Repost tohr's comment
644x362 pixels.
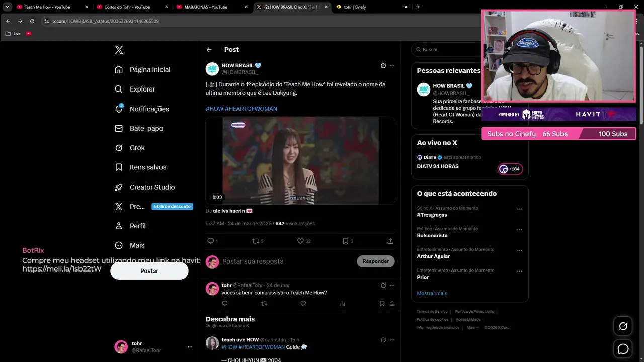tap(264, 303)
